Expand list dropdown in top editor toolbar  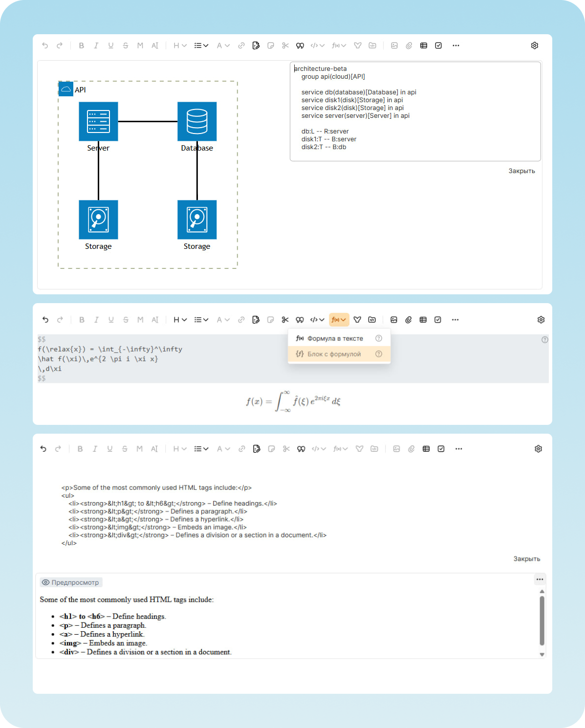tap(201, 45)
